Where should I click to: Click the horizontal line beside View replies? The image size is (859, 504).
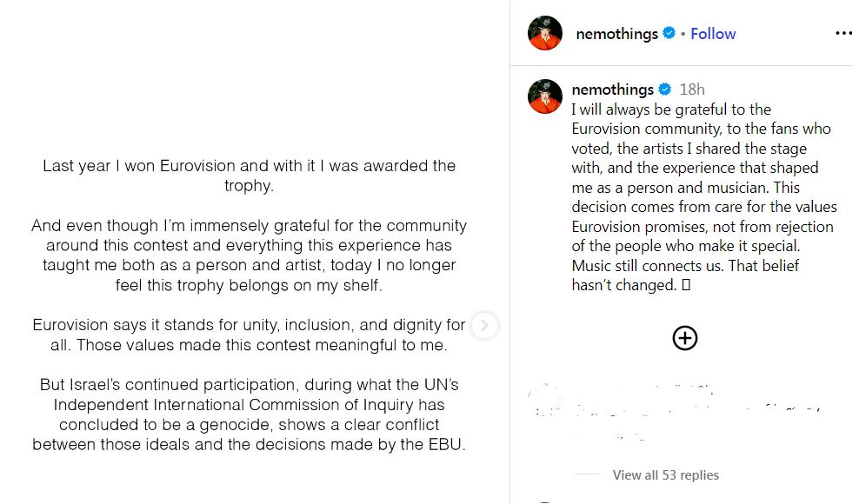pos(588,475)
